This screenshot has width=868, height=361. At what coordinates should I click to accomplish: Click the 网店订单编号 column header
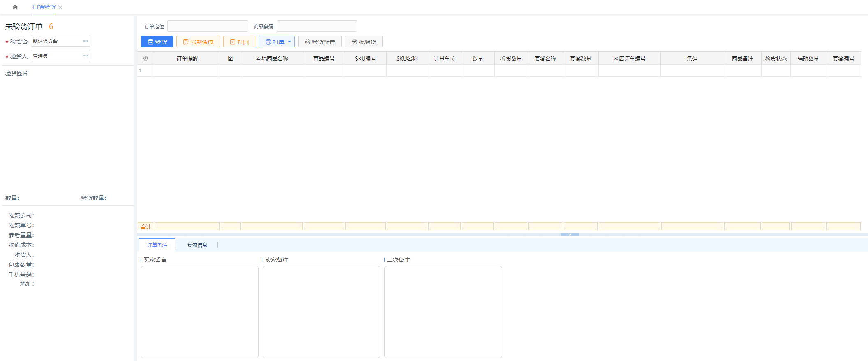click(630, 58)
